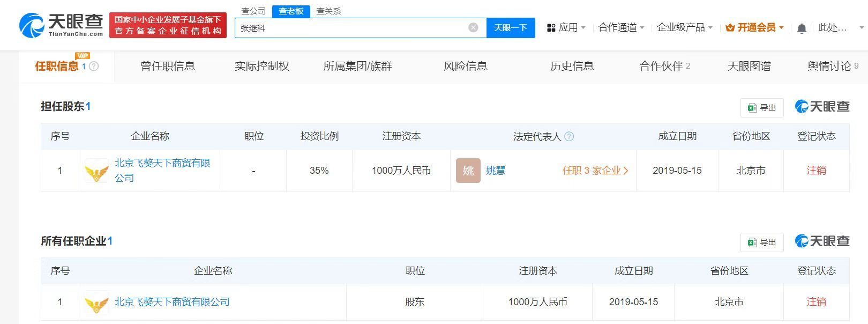
Task: Click the 35% investment ratio cell
Action: [x=319, y=171]
